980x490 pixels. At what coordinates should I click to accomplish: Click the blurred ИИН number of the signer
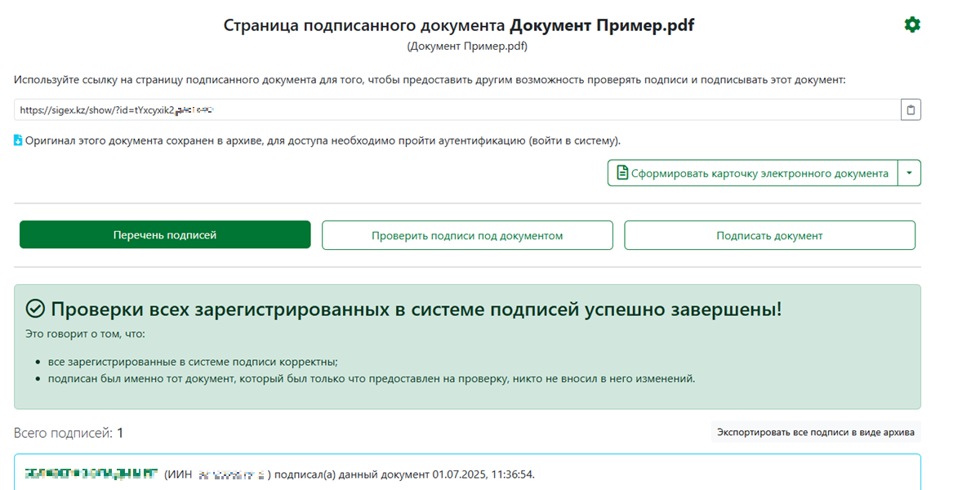233,474
